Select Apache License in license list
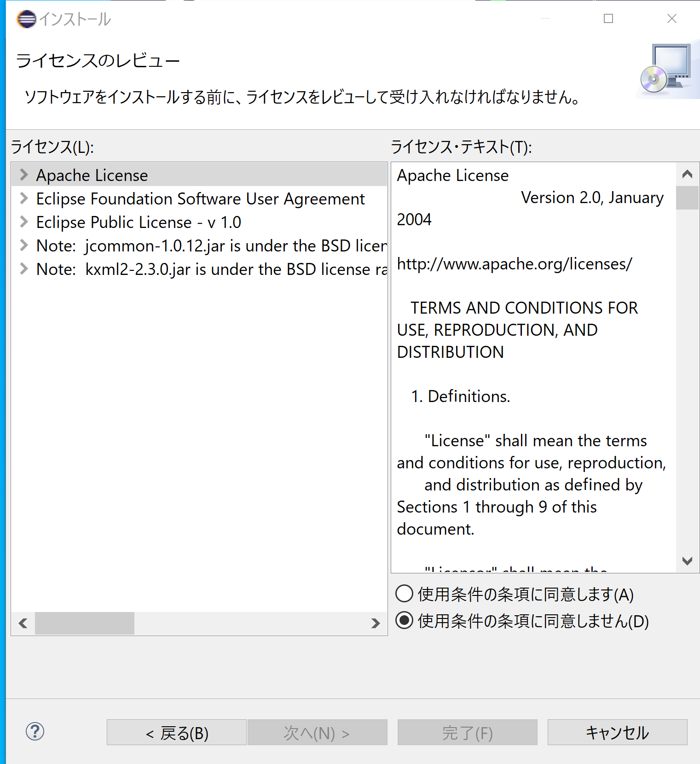The image size is (700, 764). click(199, 175)
